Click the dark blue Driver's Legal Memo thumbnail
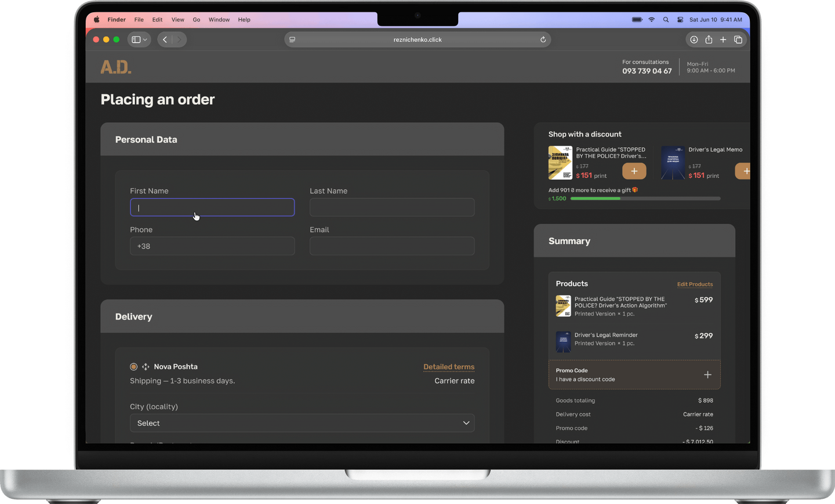835x504 pixels. tap(673, 163)
